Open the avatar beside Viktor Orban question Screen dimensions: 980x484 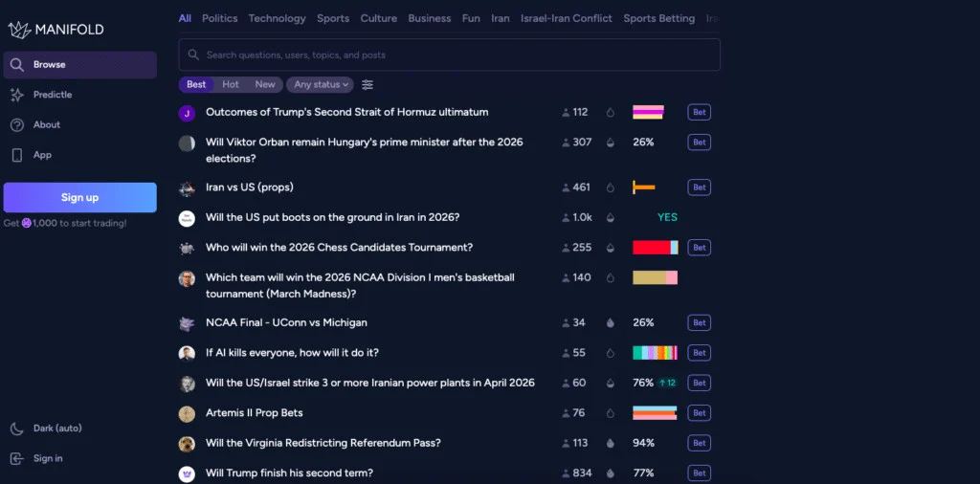tap(187, 143)
